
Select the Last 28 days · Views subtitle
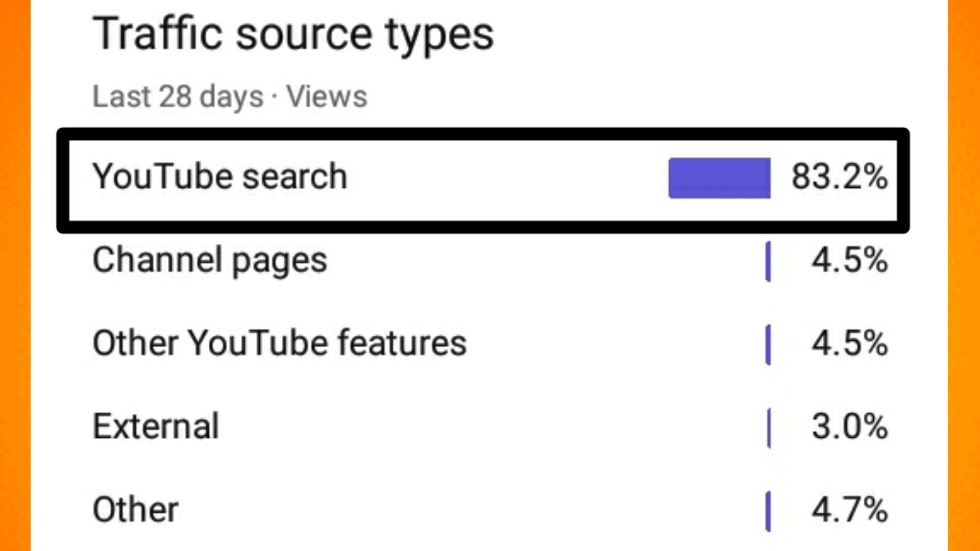(230, 97)
